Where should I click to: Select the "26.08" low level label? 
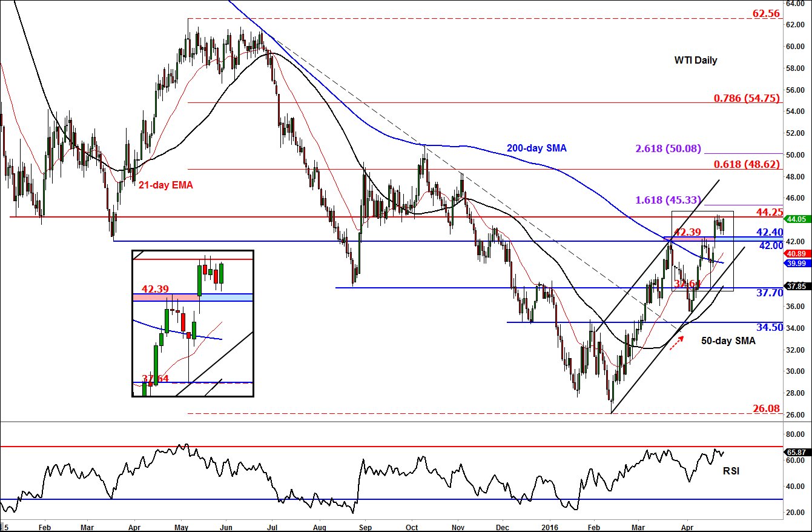point(767,408)
